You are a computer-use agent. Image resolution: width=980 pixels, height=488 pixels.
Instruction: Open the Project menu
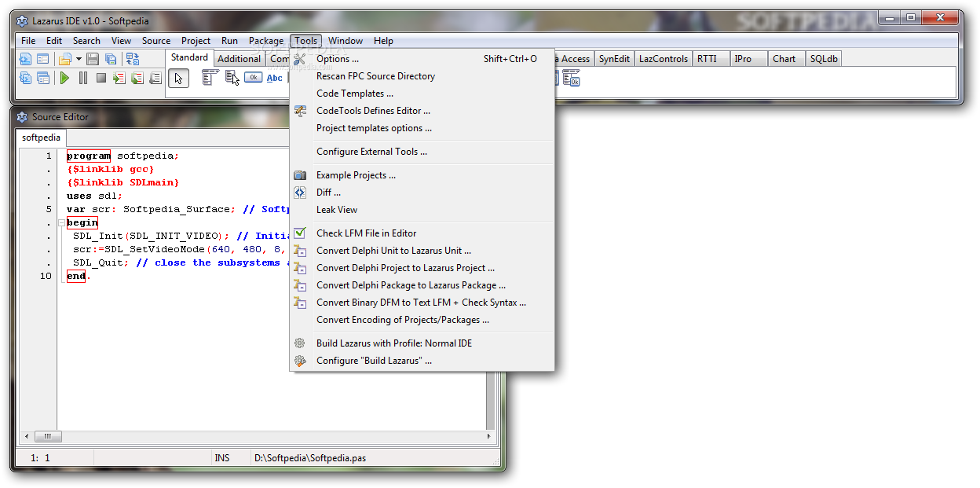point(196,41)
